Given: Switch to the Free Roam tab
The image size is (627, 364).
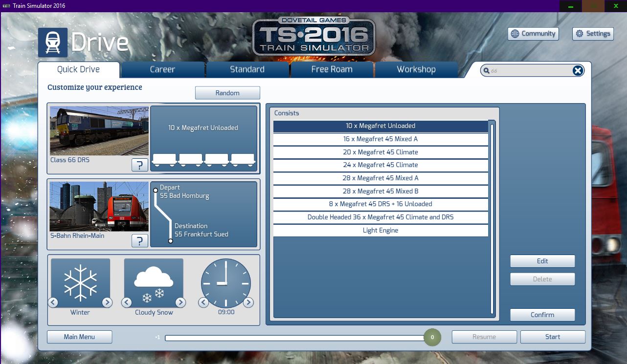Looking at the screenshot, I should 332,69.
